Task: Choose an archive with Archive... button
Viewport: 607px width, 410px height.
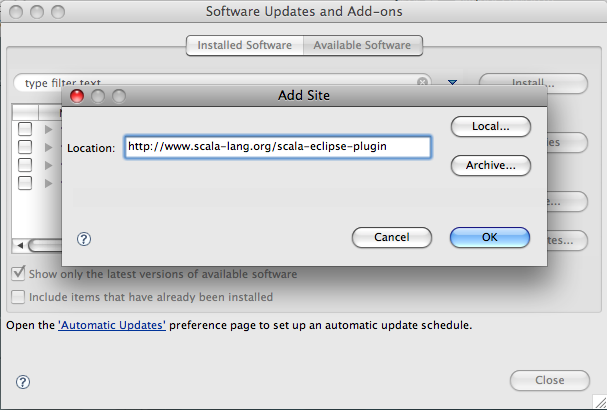Action: click(x=490, y=165)
